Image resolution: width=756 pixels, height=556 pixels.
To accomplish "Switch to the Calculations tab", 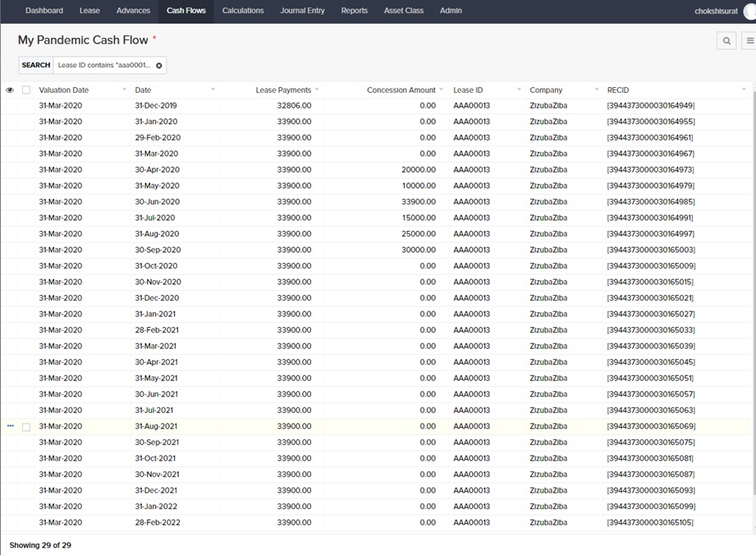I will click(x=243, y=11).
